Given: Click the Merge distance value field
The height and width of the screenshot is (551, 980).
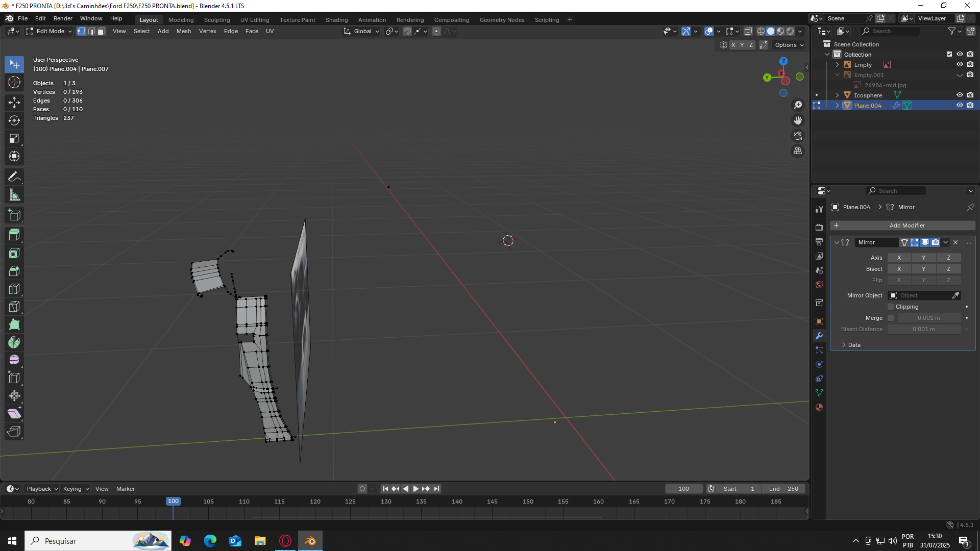Looking at the screenshot, I should (x=928, y=318).
